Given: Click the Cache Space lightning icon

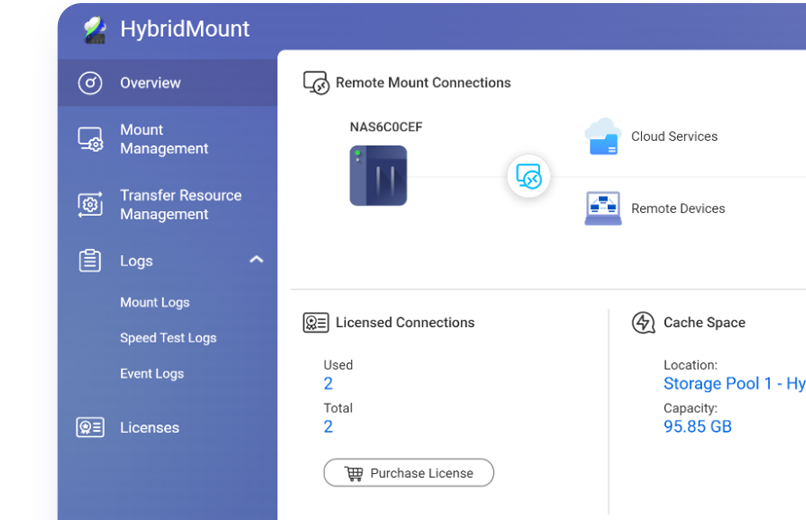Looking at the screenshot, I should click(643, 323).
